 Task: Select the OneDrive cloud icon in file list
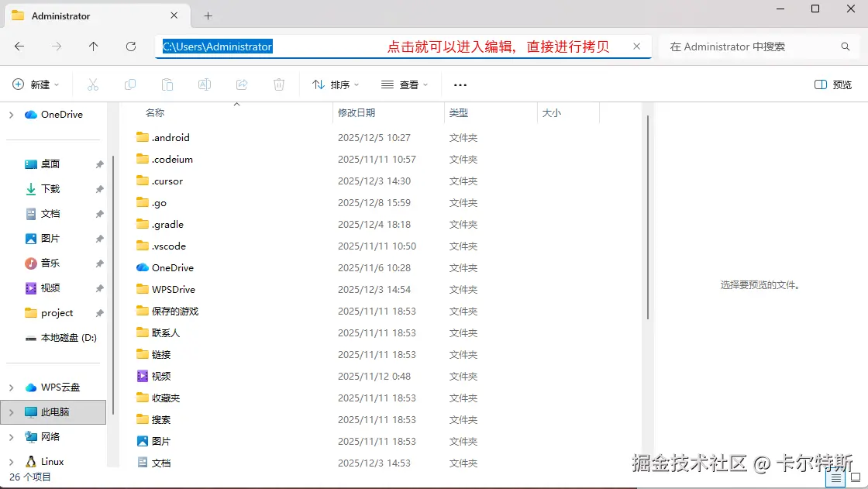point(143,267)
